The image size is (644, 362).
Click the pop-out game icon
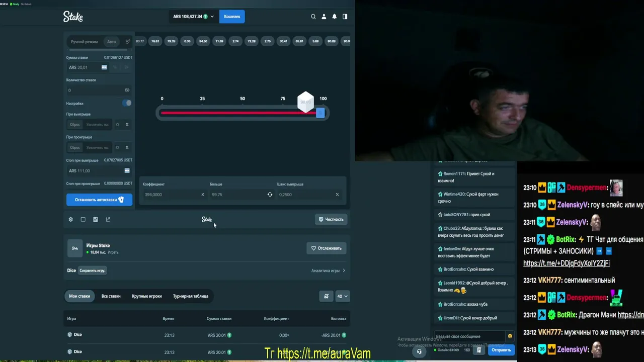(108, 219)
